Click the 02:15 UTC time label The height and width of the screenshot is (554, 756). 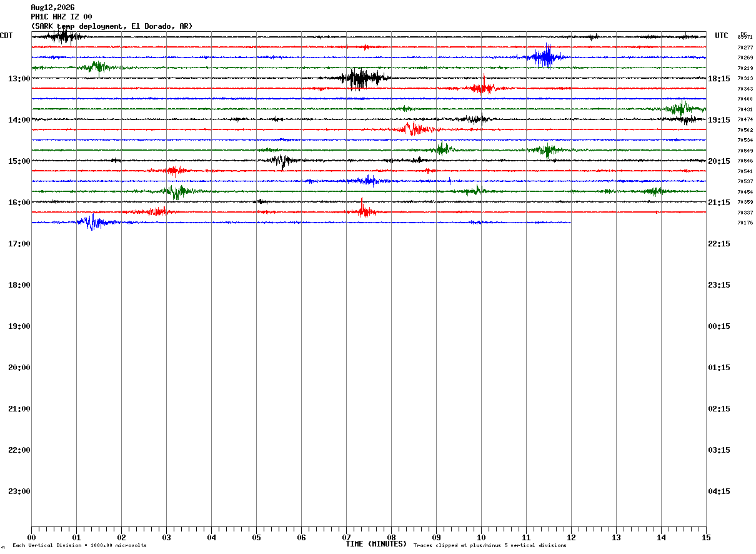click(x=719, y=409)
